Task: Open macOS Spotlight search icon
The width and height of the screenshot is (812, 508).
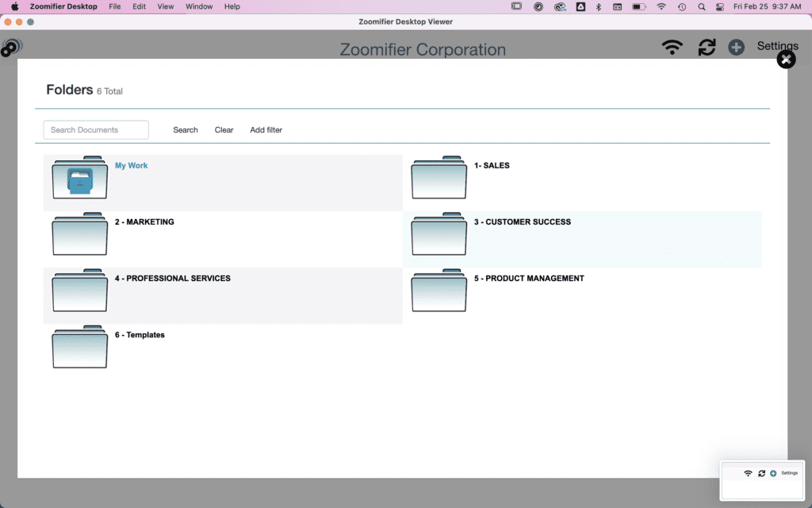Action: pyautogui.click(x=701, y=6)
